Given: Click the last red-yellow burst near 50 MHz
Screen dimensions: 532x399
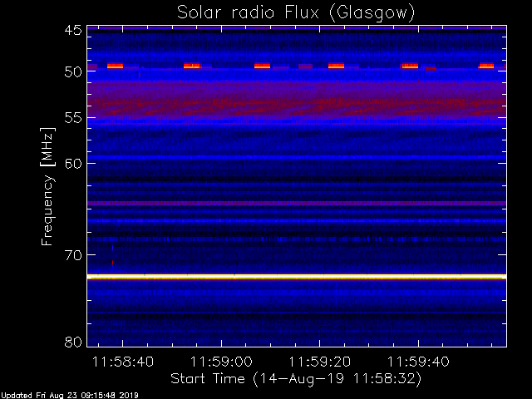Looking at the screenshot, I should coord(486,66).
